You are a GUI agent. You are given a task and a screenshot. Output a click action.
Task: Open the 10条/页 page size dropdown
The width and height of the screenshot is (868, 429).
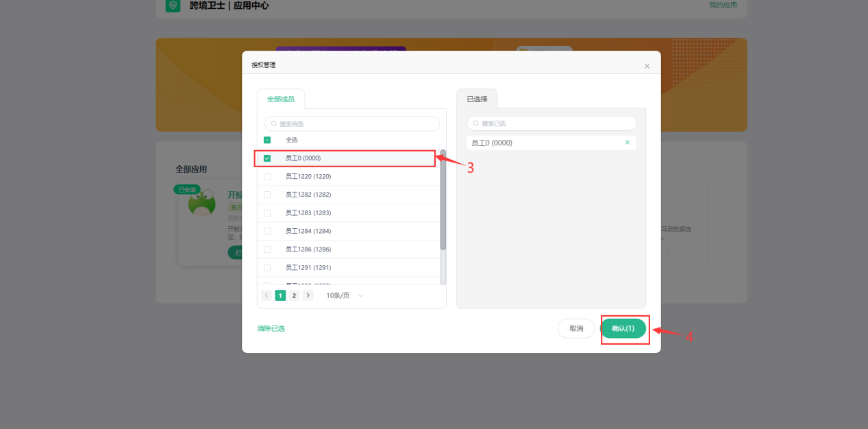(344, 295)
